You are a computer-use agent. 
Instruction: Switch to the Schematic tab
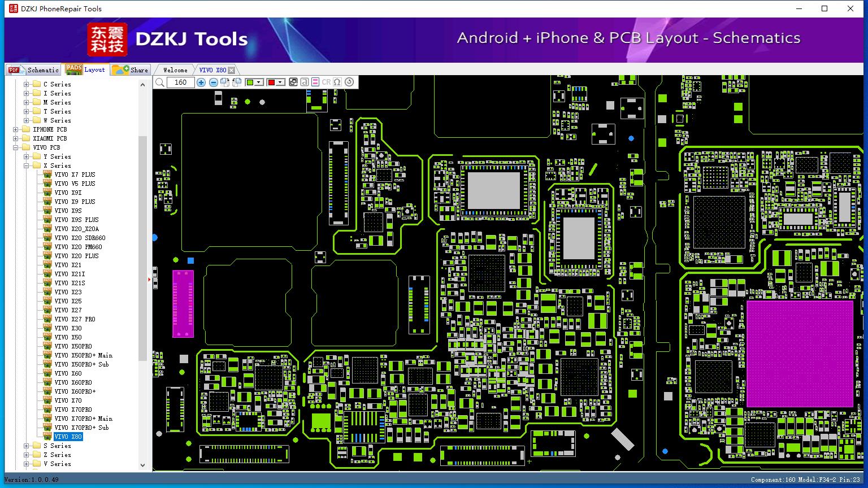click(x=33, y=70)
